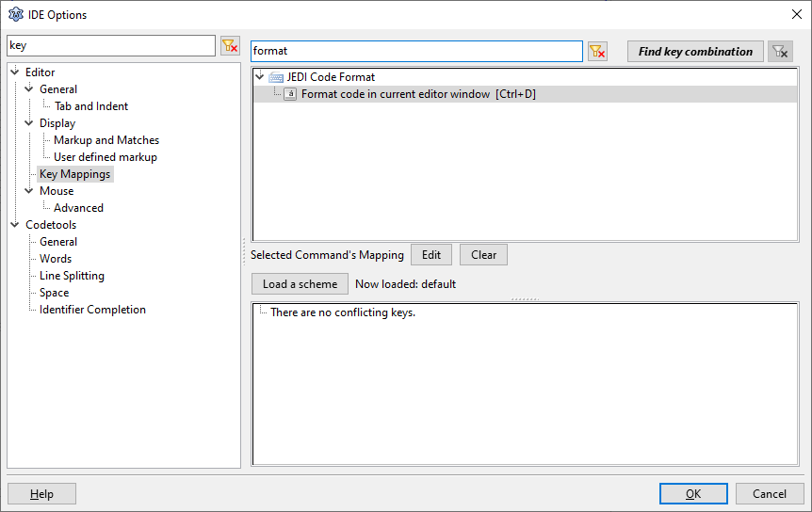This screenshot has width=812, height=512.
Task: Collapse the JEDI Code Format category
Action: point(259,76)
